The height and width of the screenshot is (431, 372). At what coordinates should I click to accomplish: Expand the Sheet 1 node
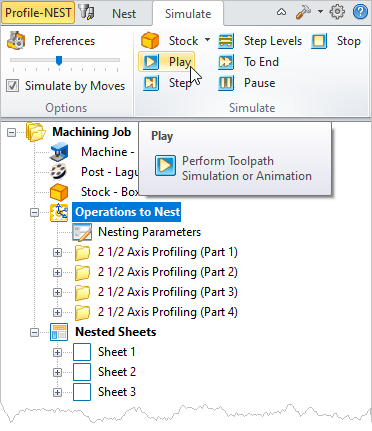click(x=57, y=352)
